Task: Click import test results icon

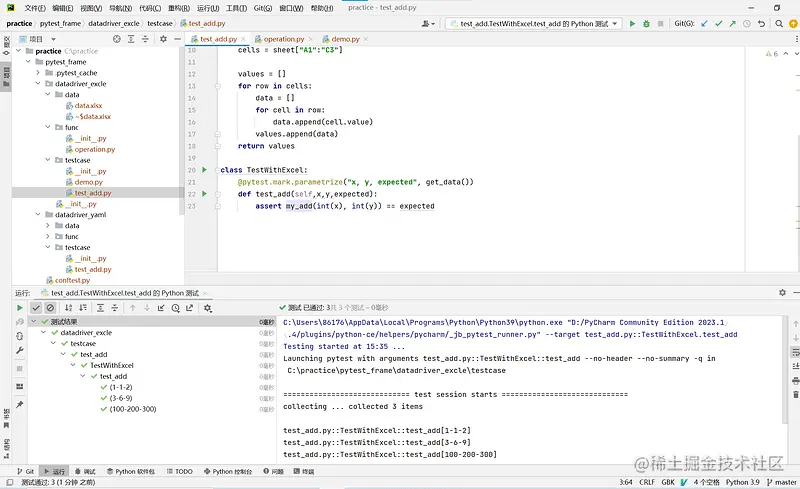Action: [x=161, y=308]
